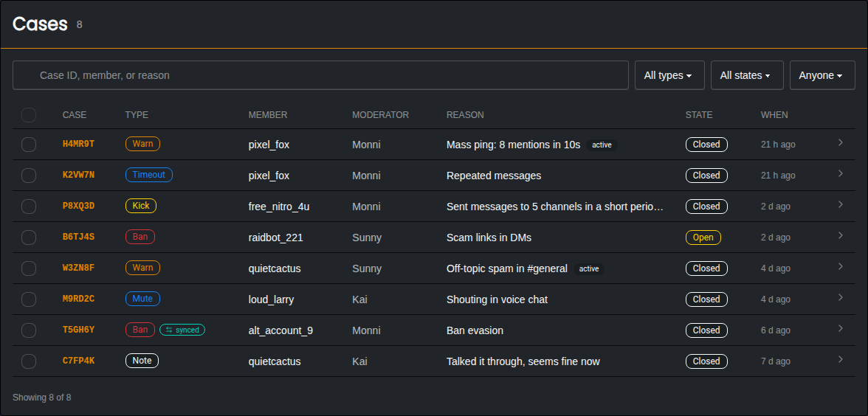Click the REASON column header
Viewport: 868px width, 416px height.
point(465,115)
